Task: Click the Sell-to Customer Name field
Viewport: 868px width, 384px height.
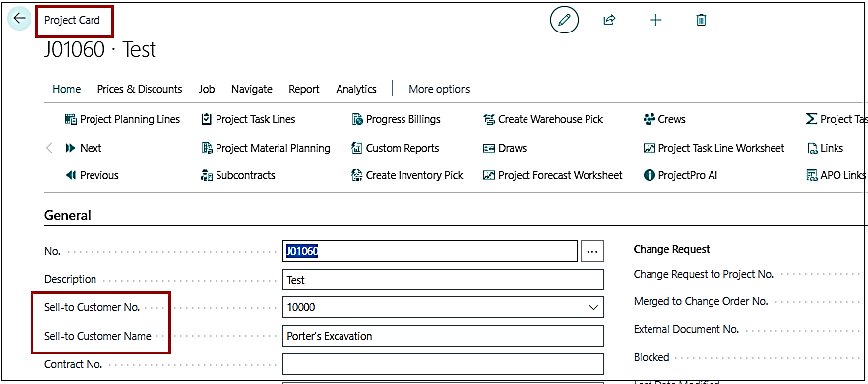Action: [x=443, y=336]
